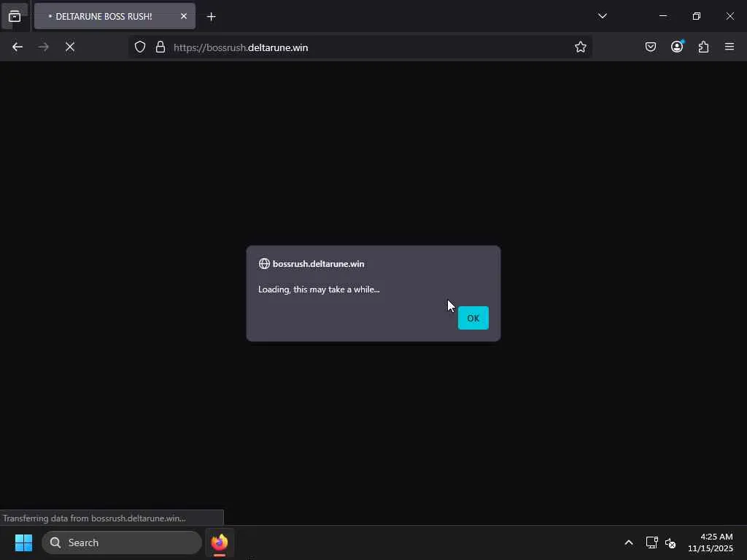View site security padlock info
This screenshot has width=747, height=560.
(x=160, y=47)
